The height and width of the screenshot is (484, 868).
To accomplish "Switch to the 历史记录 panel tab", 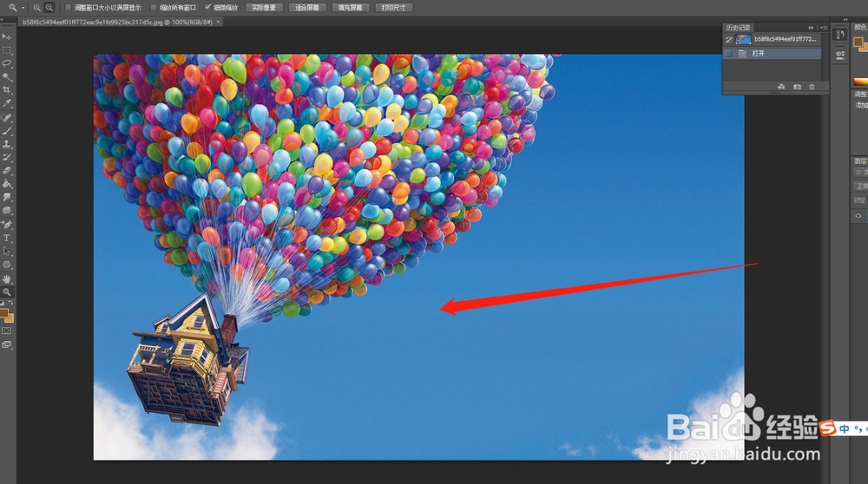I will (738, 28).
